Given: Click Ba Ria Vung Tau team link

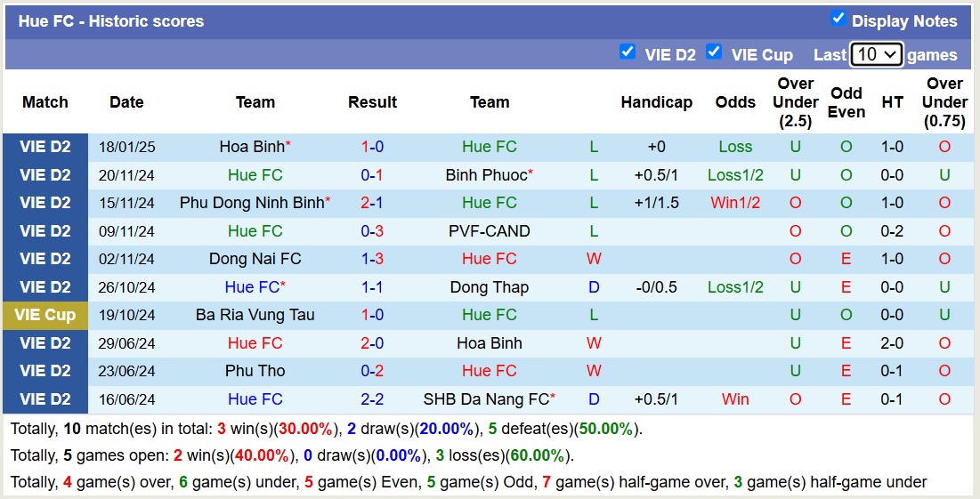Looking at the screenshot, I should (x=255, y=315).
